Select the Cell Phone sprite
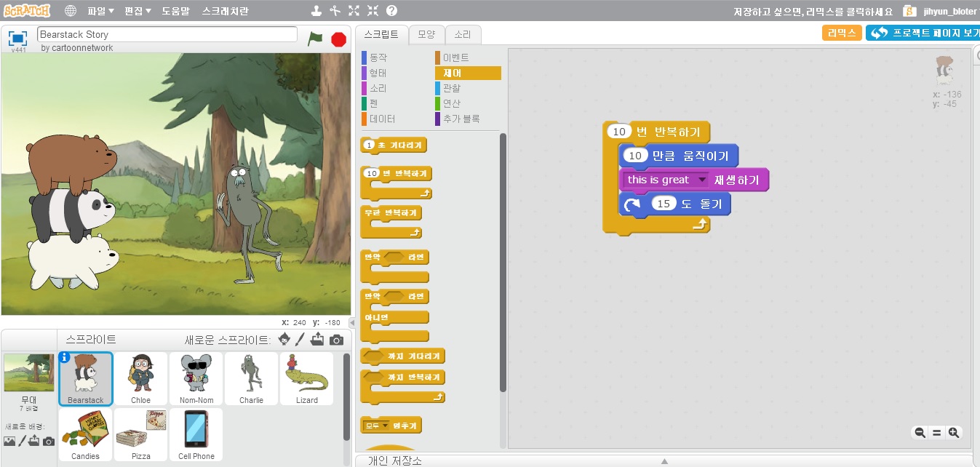 point(196,435)
